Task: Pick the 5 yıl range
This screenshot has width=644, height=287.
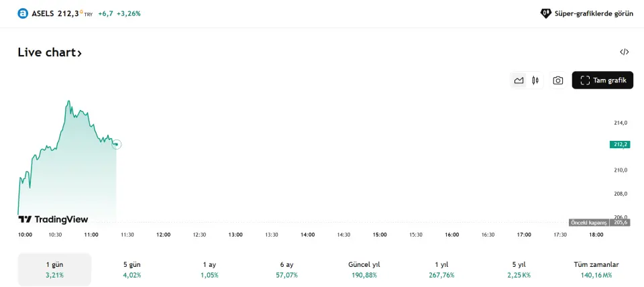Action: tap(519, 270)
